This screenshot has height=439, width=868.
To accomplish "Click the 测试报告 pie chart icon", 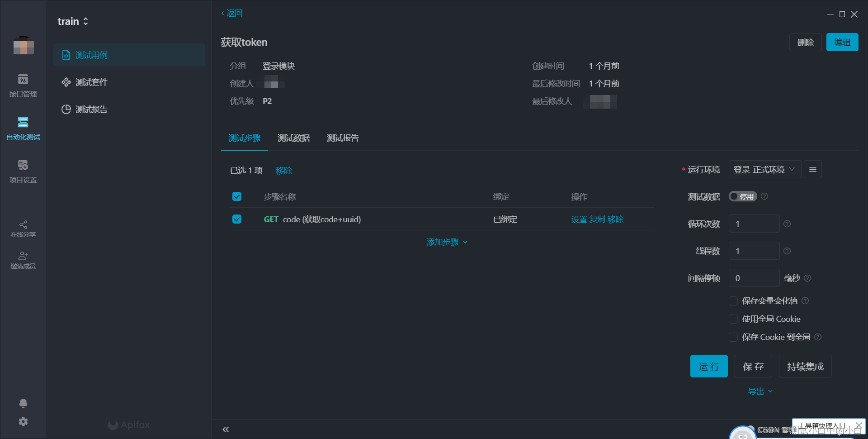I will tap(66, 110).
